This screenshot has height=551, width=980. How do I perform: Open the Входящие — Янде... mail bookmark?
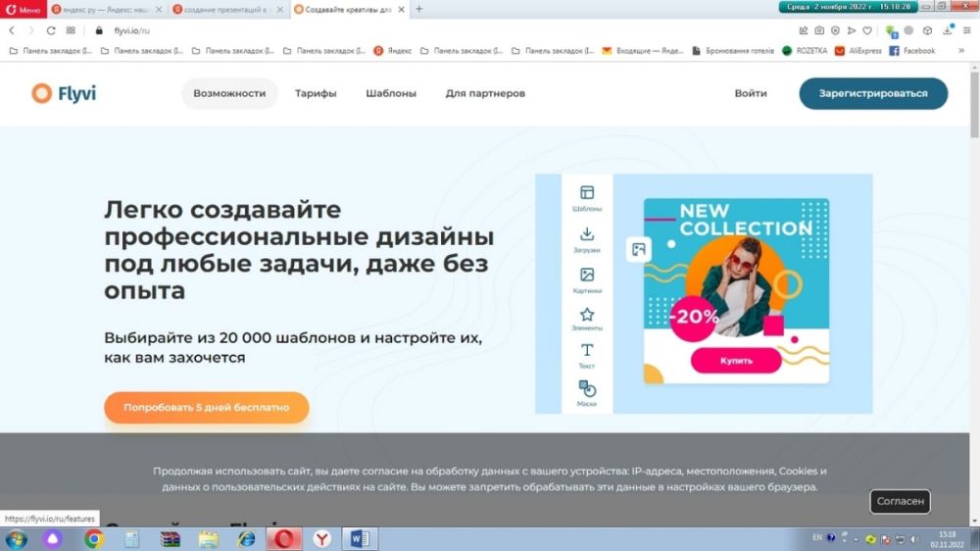(643, 51)
